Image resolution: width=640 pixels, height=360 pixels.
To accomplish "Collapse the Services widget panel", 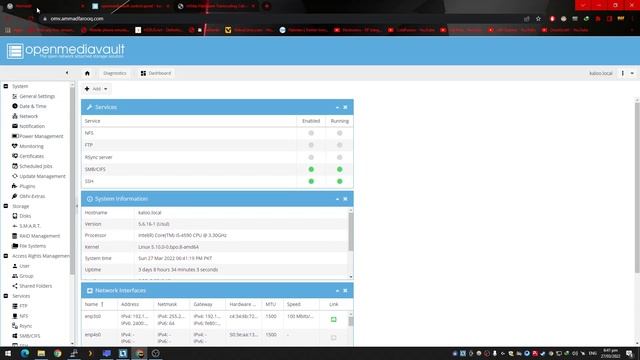I will tap(337, 107).
